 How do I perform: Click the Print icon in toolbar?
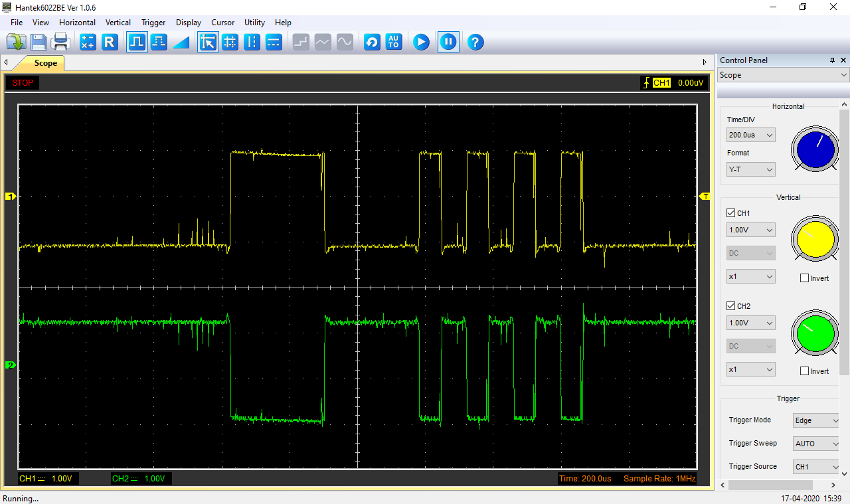pos(61,42)
